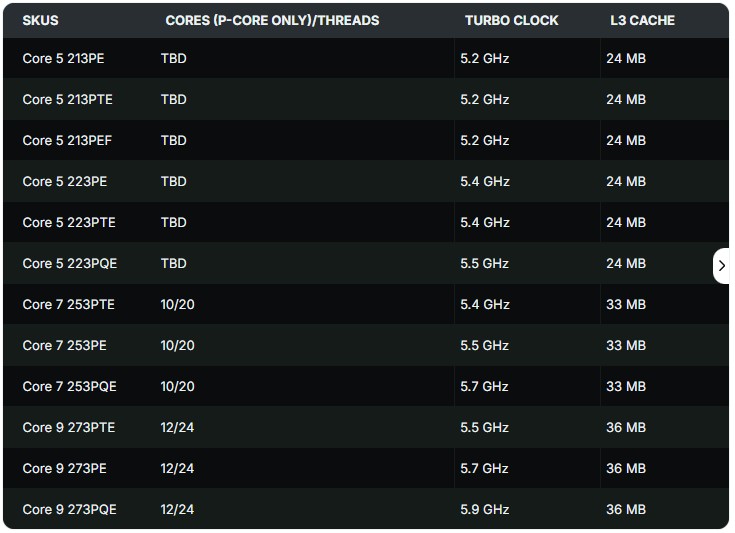Click the 36 MB cache of Core 9 273PQE
The height and width of the screenshot is (533, 735).
[x=626, y=510]
